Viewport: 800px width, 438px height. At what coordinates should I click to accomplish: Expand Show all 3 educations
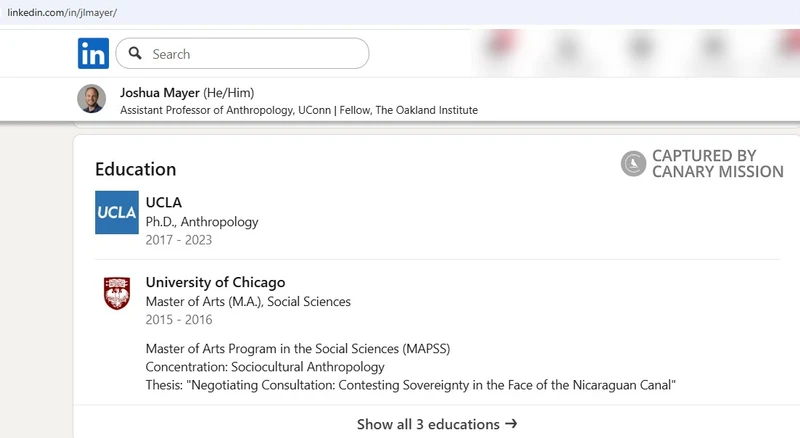(x=437, y=424)
